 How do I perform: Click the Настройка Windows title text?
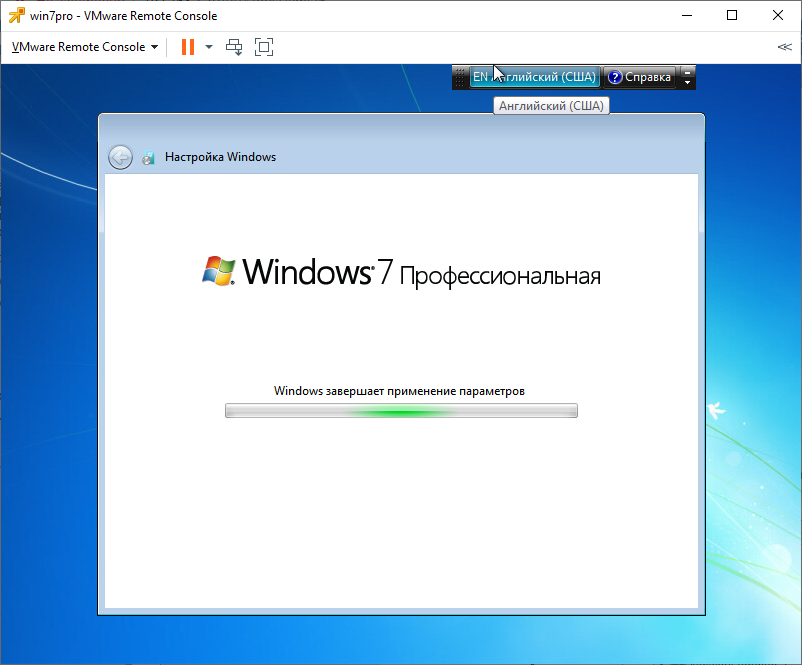[220, 157]
